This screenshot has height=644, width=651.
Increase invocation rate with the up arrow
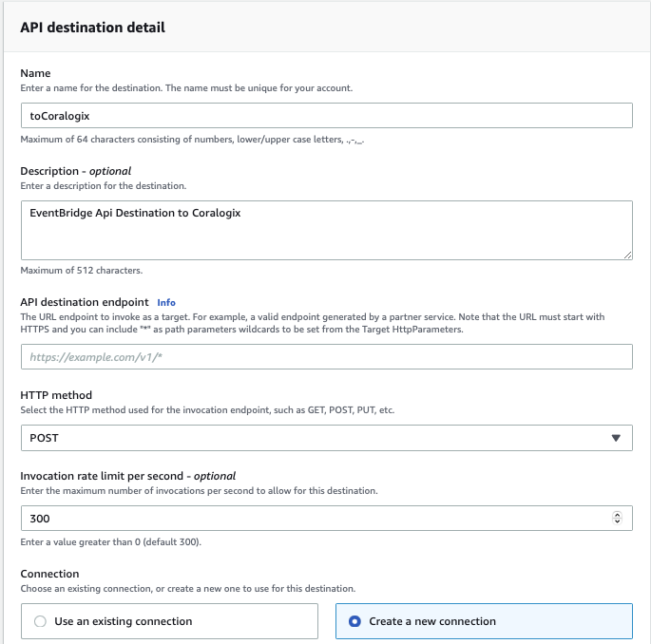618,515
